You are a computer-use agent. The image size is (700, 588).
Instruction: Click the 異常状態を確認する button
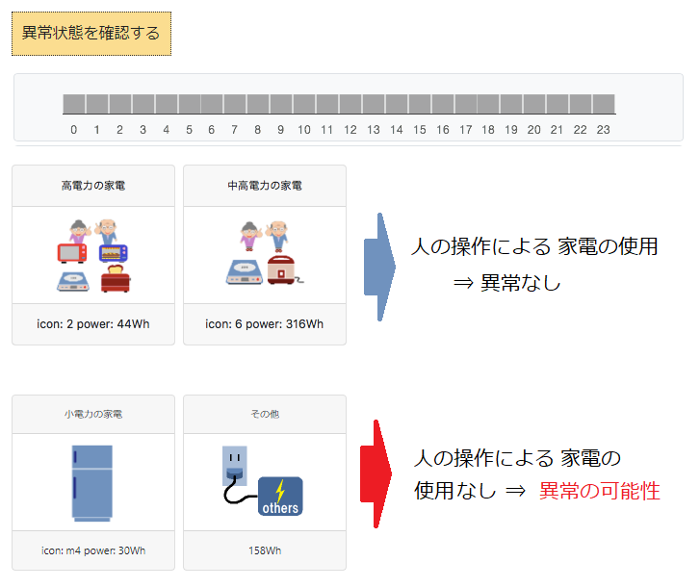click(91, 34)
